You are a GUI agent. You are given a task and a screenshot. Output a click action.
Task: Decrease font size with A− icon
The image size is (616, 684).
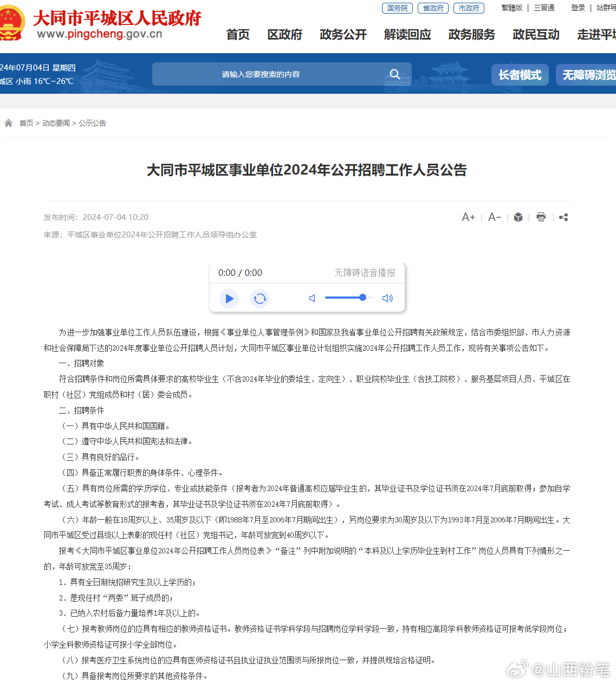495,217
